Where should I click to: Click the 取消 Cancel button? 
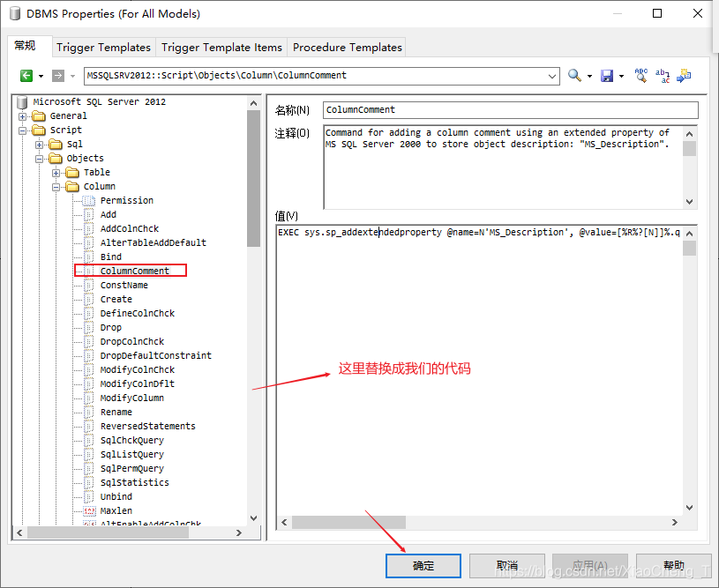(506, 566)
